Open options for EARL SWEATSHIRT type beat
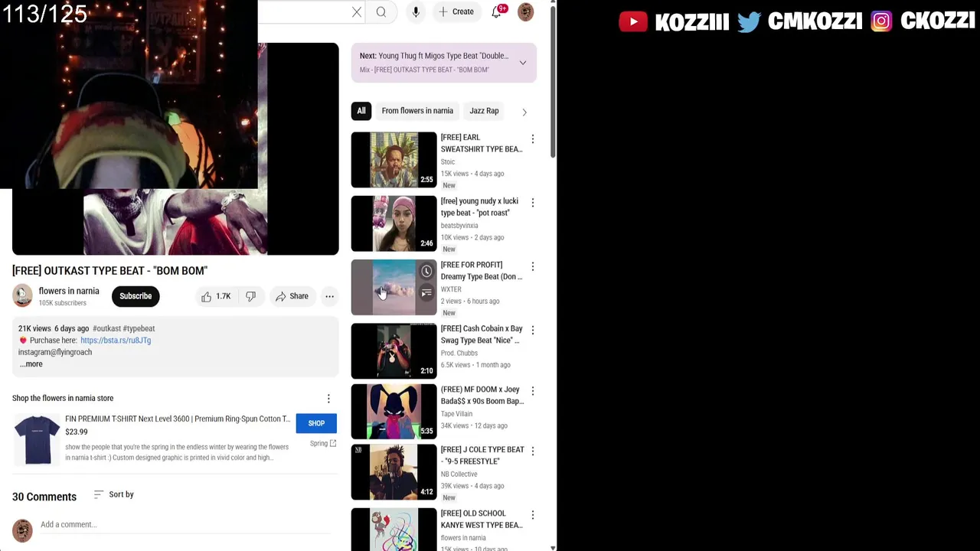 pos(533,139)
